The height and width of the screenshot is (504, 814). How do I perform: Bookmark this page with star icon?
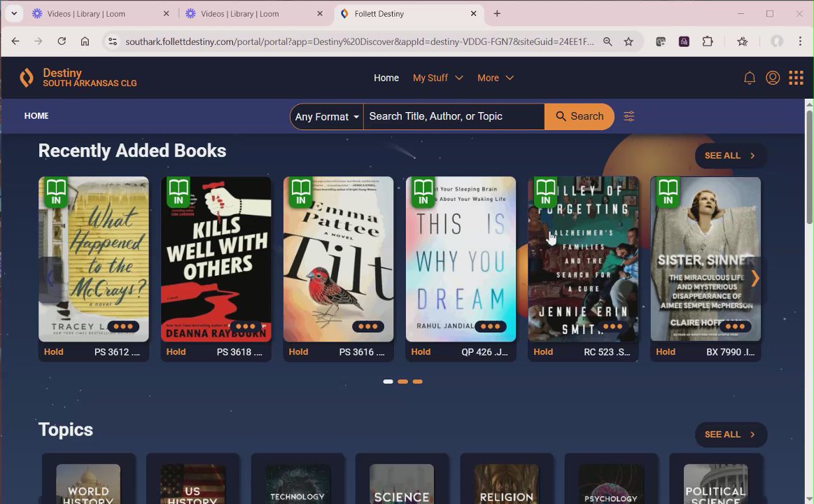628,41
